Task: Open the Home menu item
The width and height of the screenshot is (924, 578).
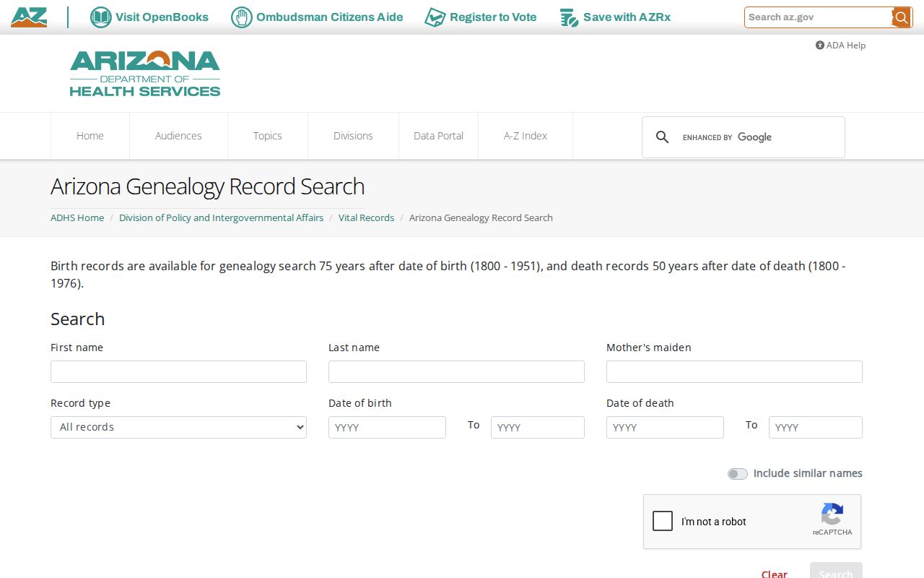Action: pyautogui.click(x=90, y=136)
